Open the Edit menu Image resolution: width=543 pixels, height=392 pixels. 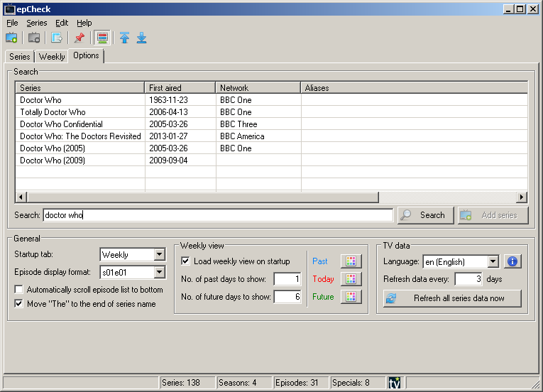[x=62, y=23]
